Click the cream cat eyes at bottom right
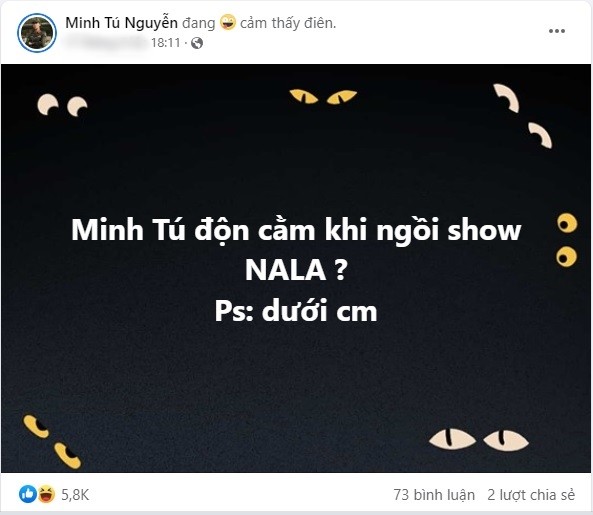 (x=478, y=439)
